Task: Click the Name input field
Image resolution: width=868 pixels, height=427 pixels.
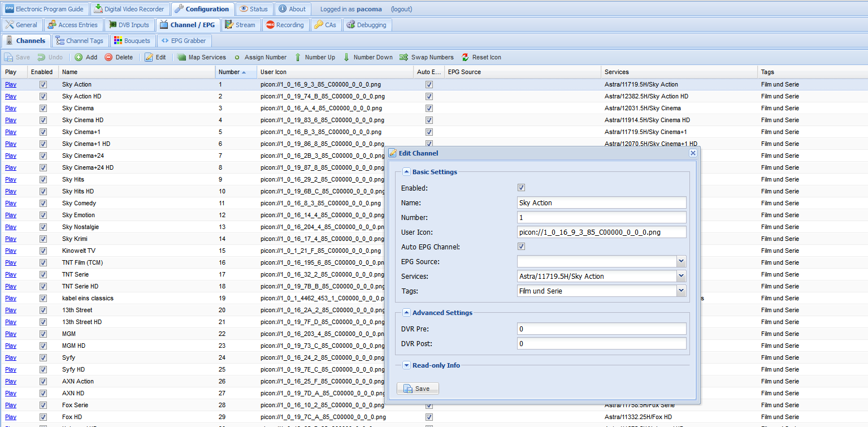Action: (x=601, y=202)
